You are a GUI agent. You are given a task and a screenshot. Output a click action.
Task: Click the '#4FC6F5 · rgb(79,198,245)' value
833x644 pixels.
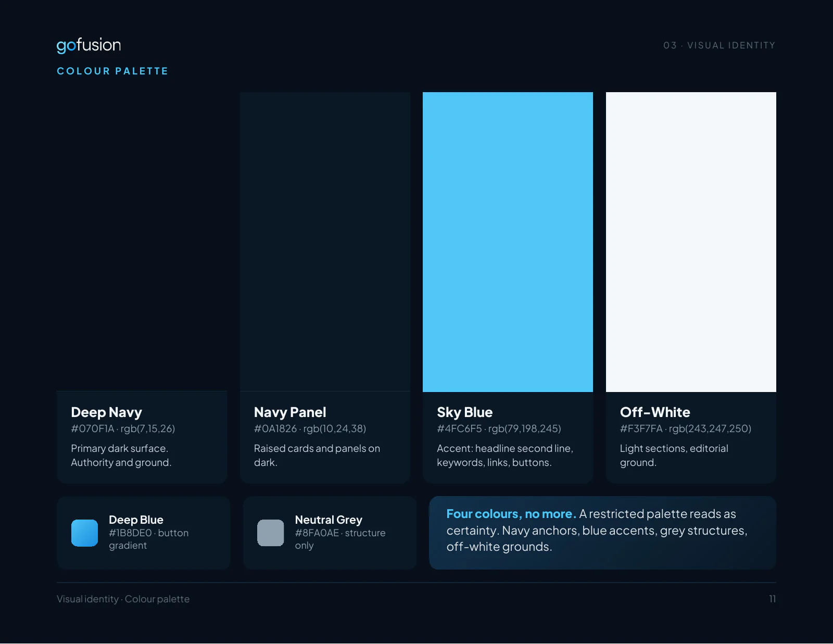point(499,428)
